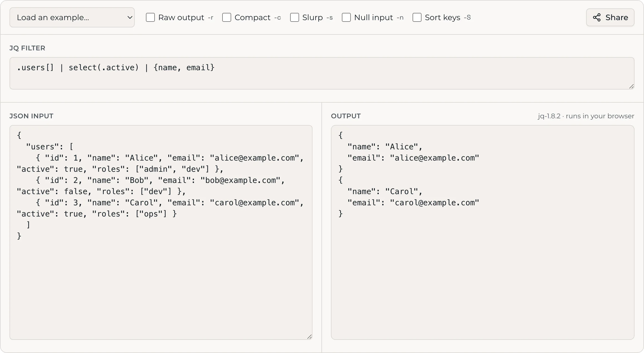
Task: Turn on Sort keys -S checkbox
Action: pos(417,17)
